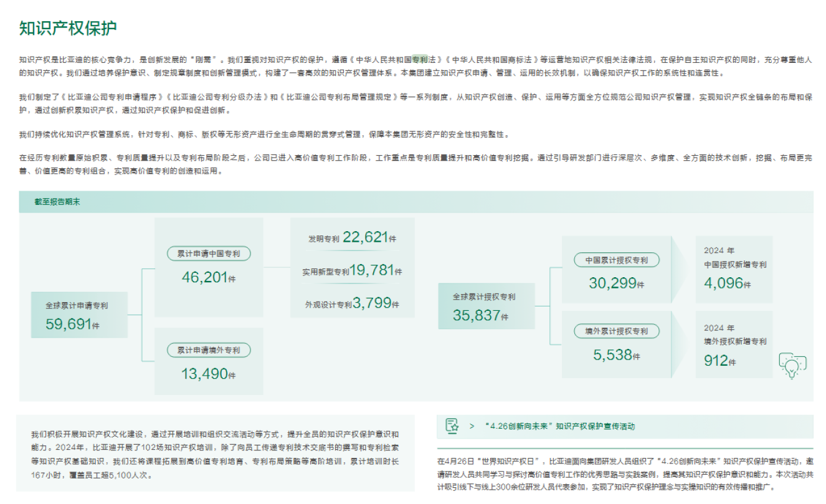Viewport: 826px width, 504px height.
Task: Click the 全球累计申请专利 statistic box
Action: (80, 314)
